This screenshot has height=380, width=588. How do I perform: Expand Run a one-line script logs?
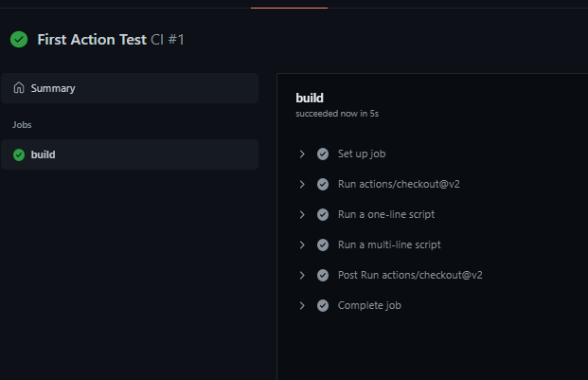(302, 214)
